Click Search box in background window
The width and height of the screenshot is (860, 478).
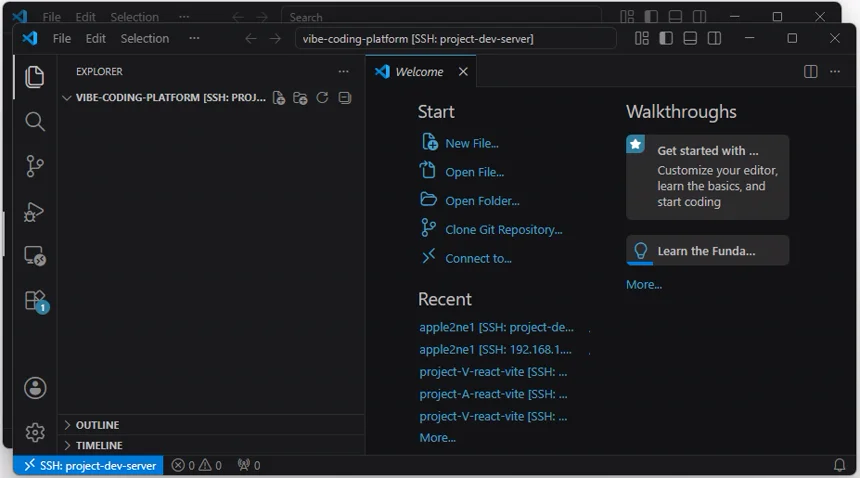pyautogui.click(x=442, y=16)
